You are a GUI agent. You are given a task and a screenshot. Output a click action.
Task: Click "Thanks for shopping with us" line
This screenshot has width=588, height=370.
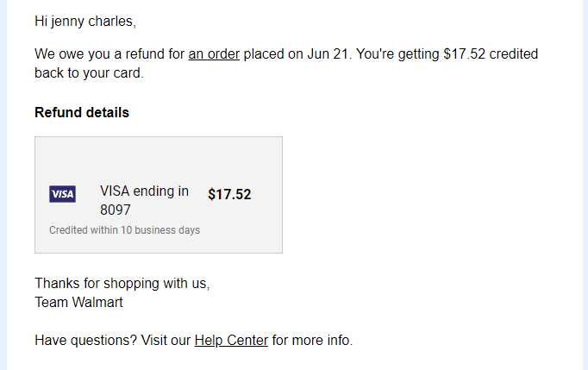tap(122, 283)
